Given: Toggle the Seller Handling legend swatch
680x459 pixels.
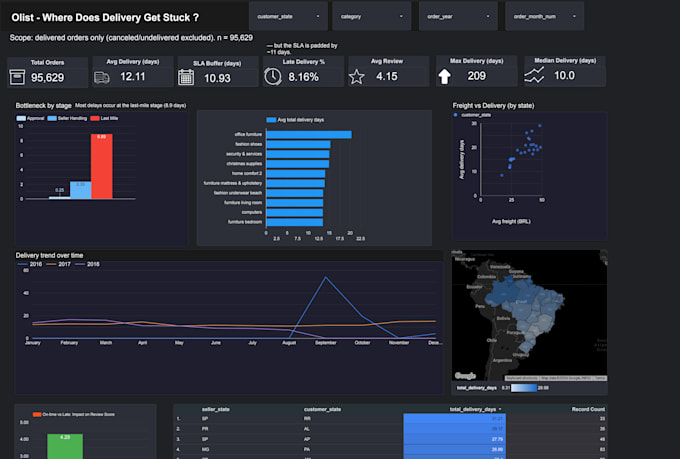Looking at the screenshot, I should [52, 118].
